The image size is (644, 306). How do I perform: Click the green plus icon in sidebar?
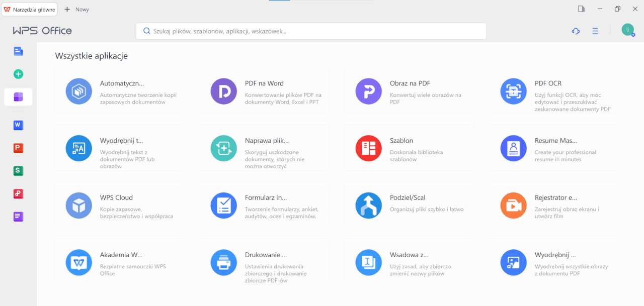coord(19,74)
